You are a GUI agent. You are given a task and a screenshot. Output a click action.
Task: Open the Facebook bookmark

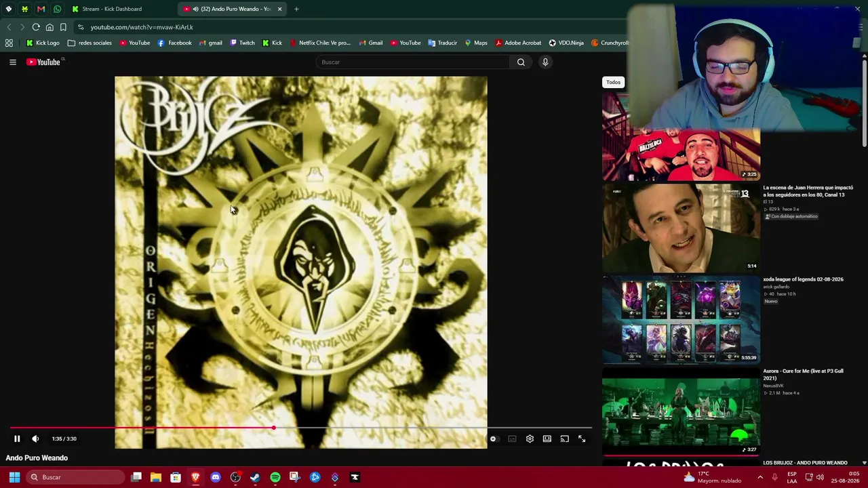[x=174, y=43]
